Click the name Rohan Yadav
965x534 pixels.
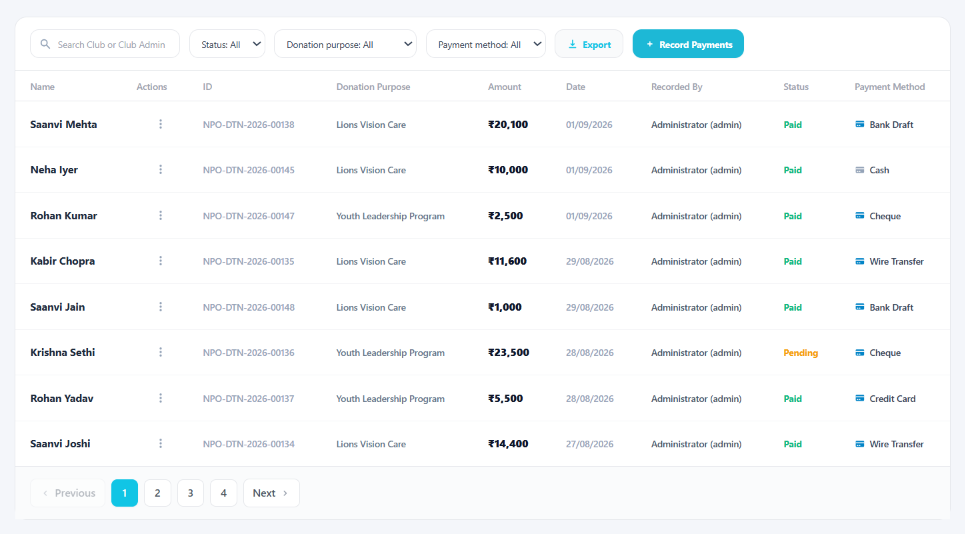[62, 398]
